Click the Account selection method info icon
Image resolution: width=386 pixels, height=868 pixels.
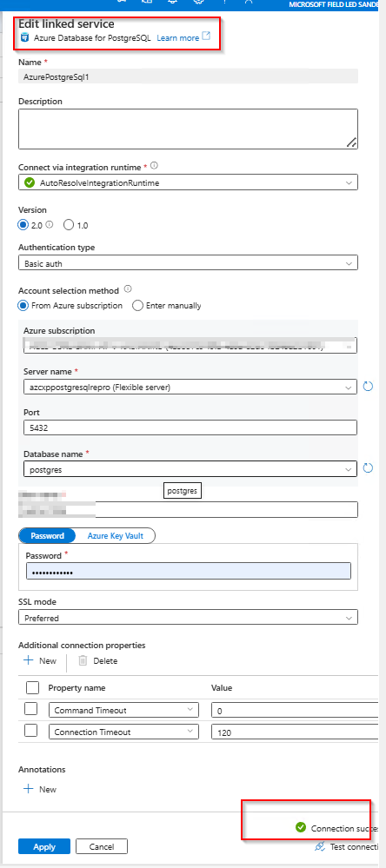click(128, 289)
